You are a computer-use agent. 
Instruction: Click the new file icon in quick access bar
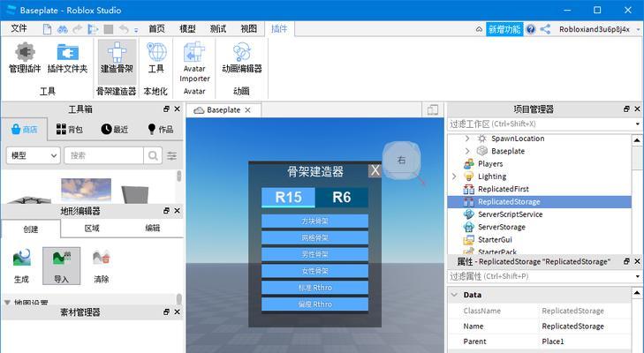tap(47, 29)
